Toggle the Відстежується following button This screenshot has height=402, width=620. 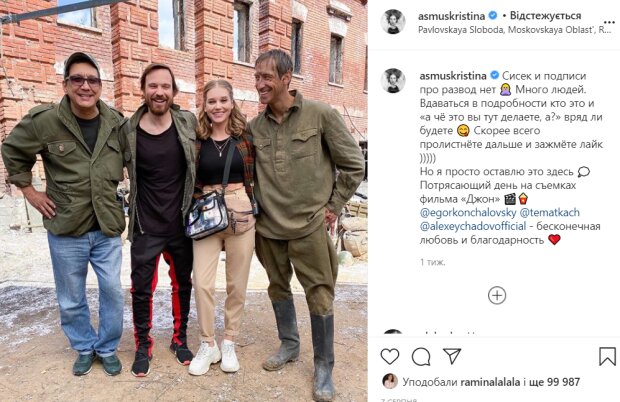coord(545,16)
